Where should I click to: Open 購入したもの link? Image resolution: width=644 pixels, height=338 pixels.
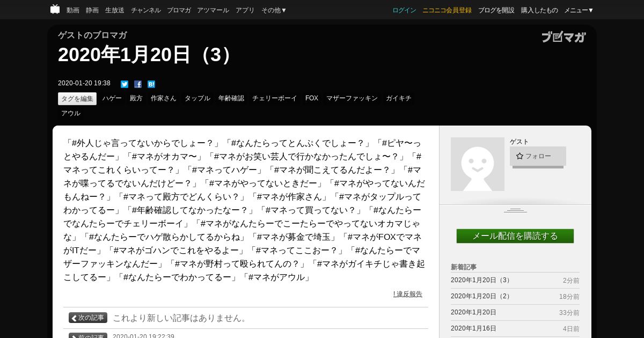point(539,10)
